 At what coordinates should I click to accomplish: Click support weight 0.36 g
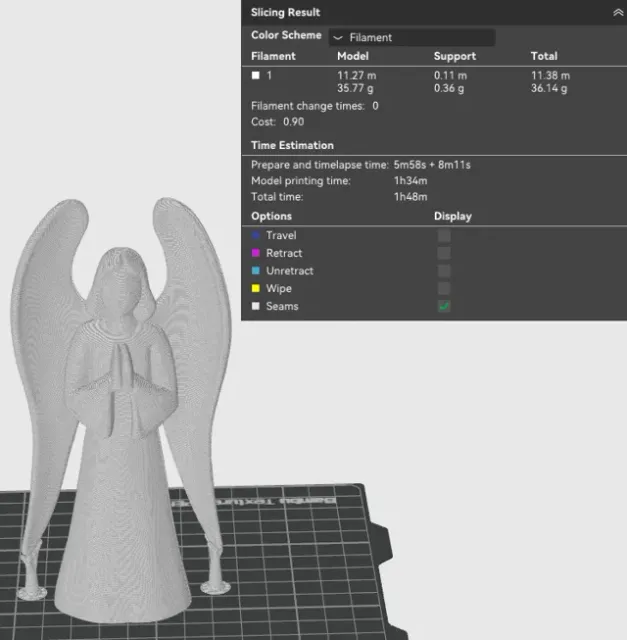coord(449,88)
